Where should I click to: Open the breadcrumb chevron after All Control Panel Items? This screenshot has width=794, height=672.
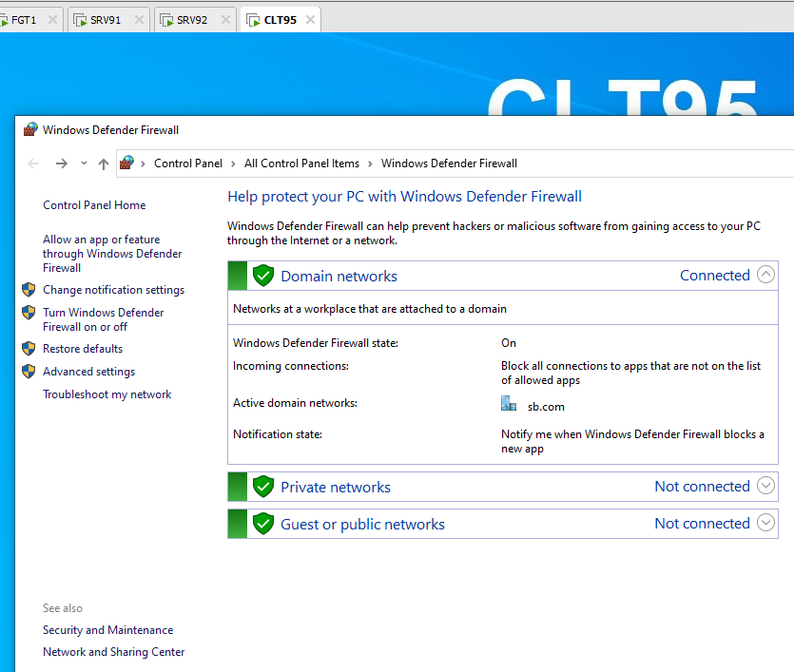click(x=370, y=163)
